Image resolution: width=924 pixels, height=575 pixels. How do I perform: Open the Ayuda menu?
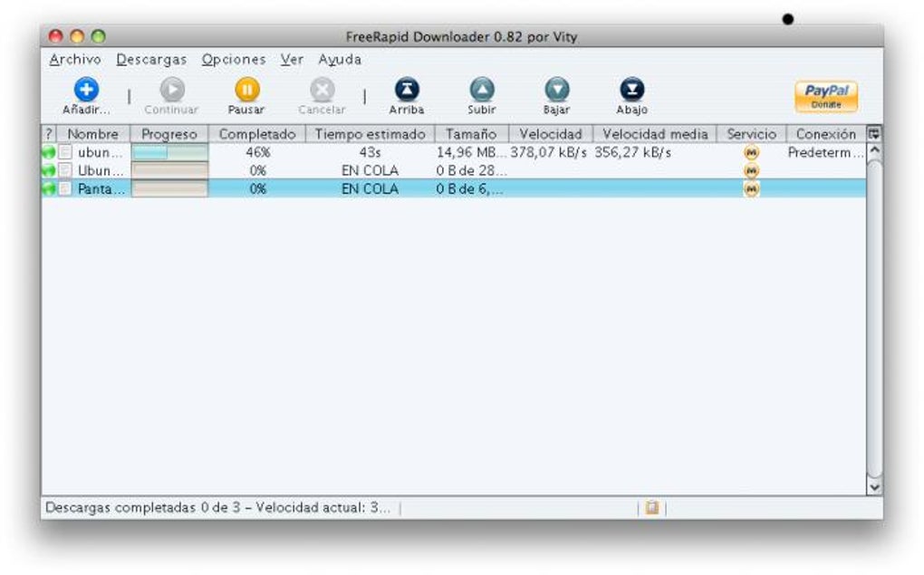(x=340, y=60)
